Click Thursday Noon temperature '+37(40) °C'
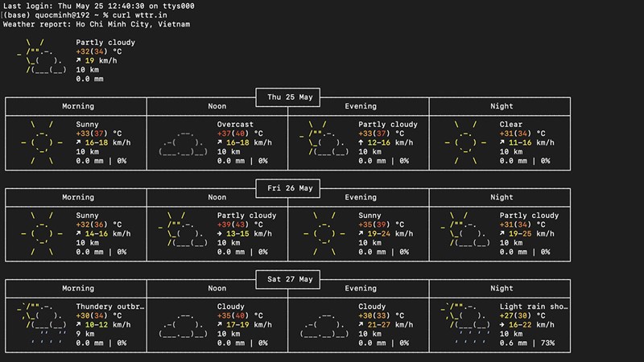Screen dimensions: 644x362 coord(240,134)
